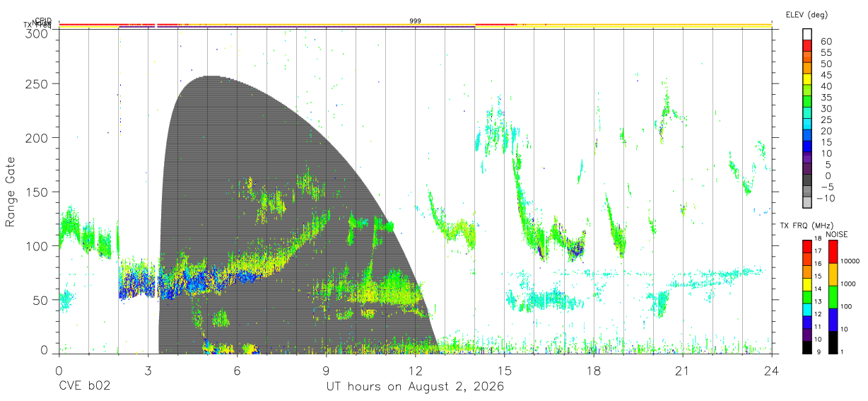Click the "24" hour tick label on x-axis

point(771,371)
